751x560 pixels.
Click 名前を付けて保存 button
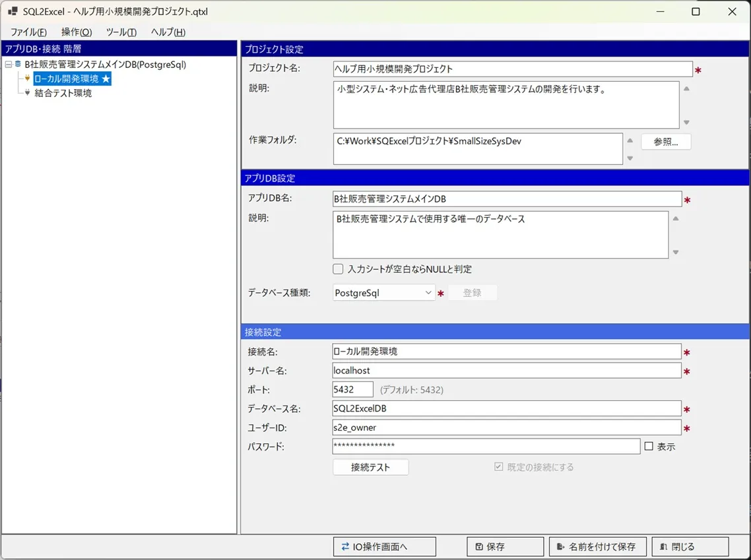click(598, 546)
